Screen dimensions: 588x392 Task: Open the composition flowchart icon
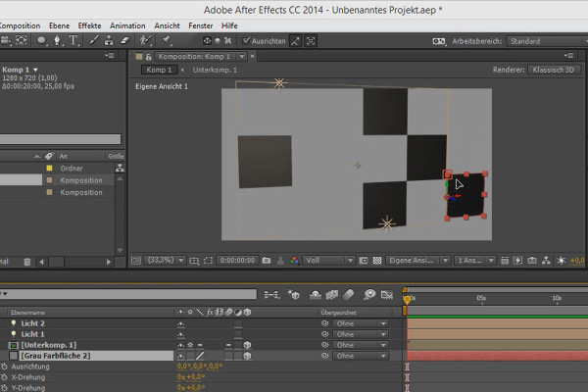(546, 261)
